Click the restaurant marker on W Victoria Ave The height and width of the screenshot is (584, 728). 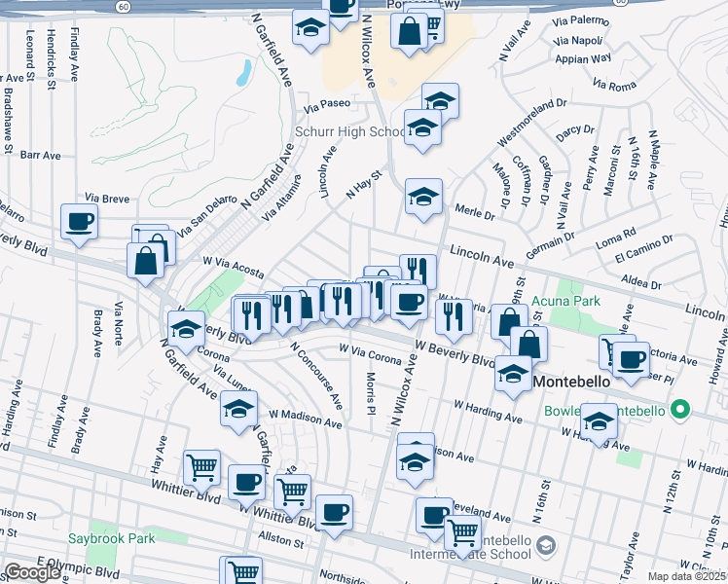point(454,321)
